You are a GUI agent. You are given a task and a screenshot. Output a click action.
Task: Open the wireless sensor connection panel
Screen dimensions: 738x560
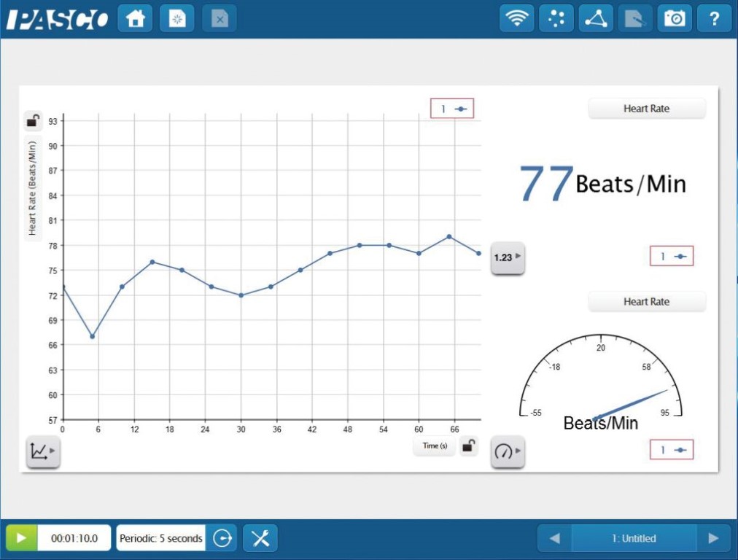517,20
